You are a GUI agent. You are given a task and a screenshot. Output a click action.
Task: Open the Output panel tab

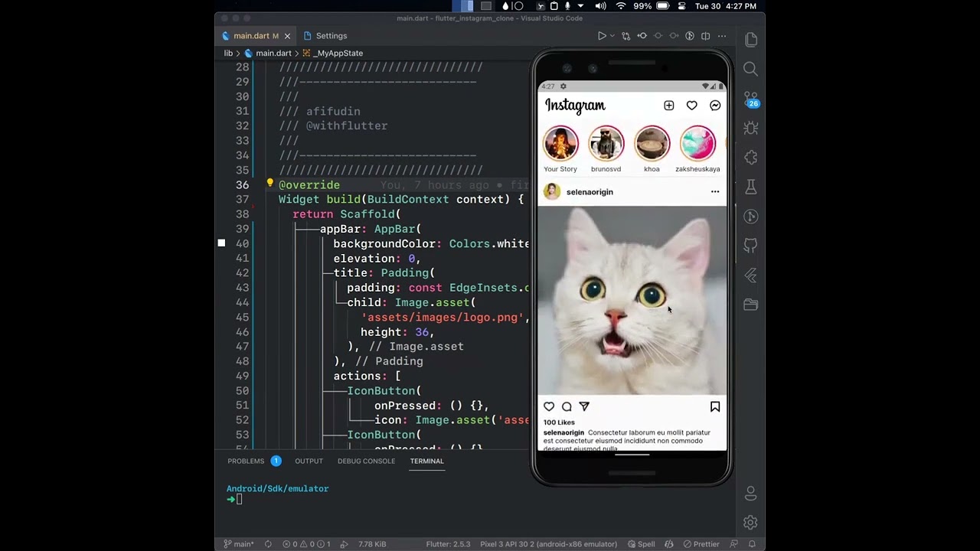309,461
